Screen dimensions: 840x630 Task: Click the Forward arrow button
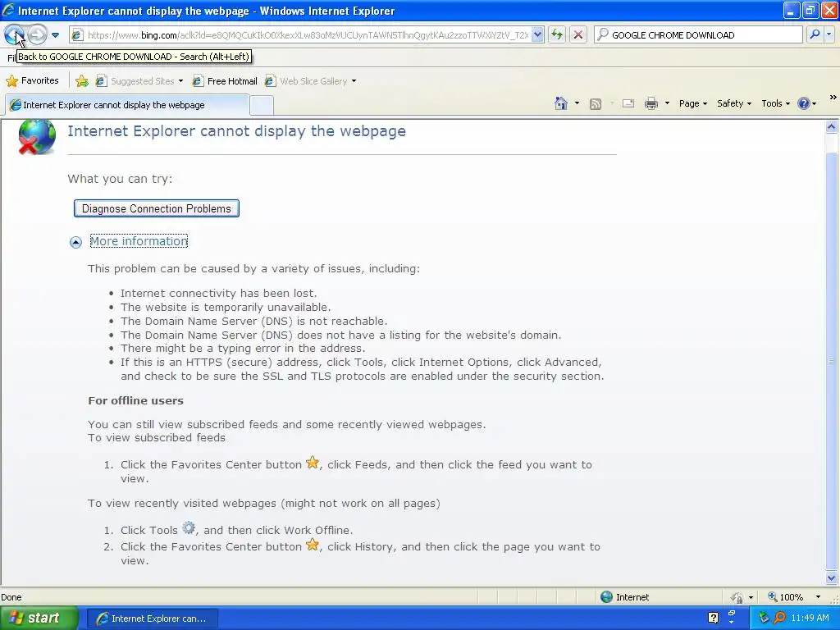(x=37, y=34)
